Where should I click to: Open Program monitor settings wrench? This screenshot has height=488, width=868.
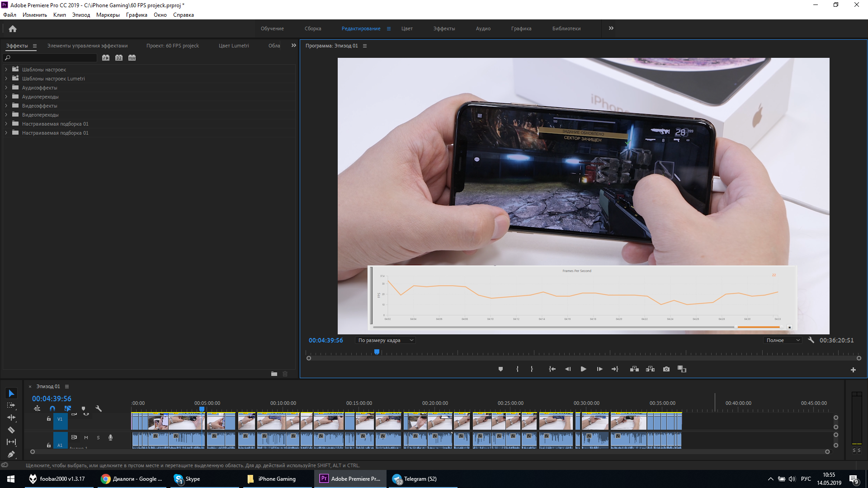(x=811, y=340)
